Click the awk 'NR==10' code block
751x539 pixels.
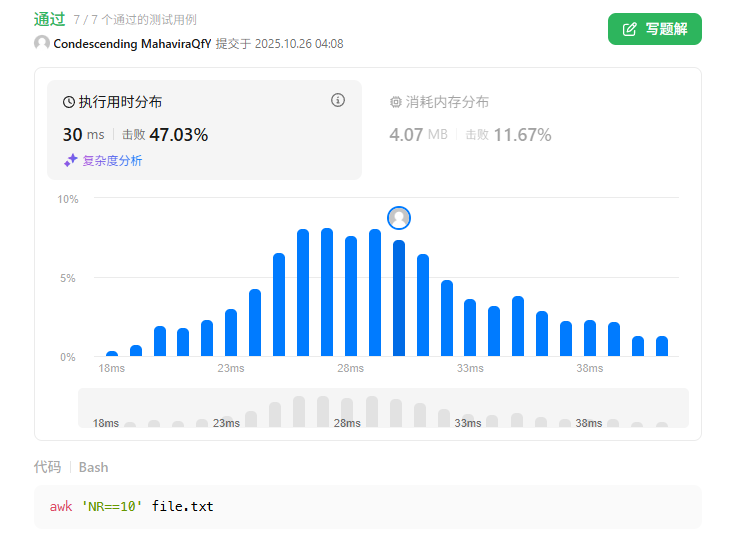(x=368, y=507)
